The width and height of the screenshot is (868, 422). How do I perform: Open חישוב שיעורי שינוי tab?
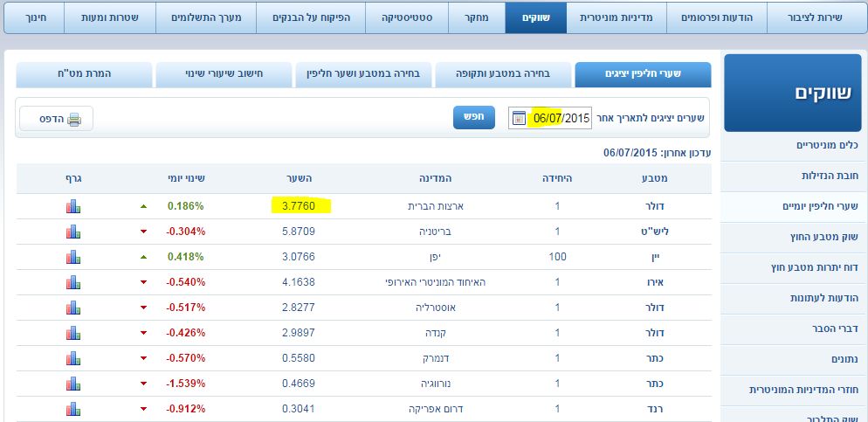[x=224, y=74]
